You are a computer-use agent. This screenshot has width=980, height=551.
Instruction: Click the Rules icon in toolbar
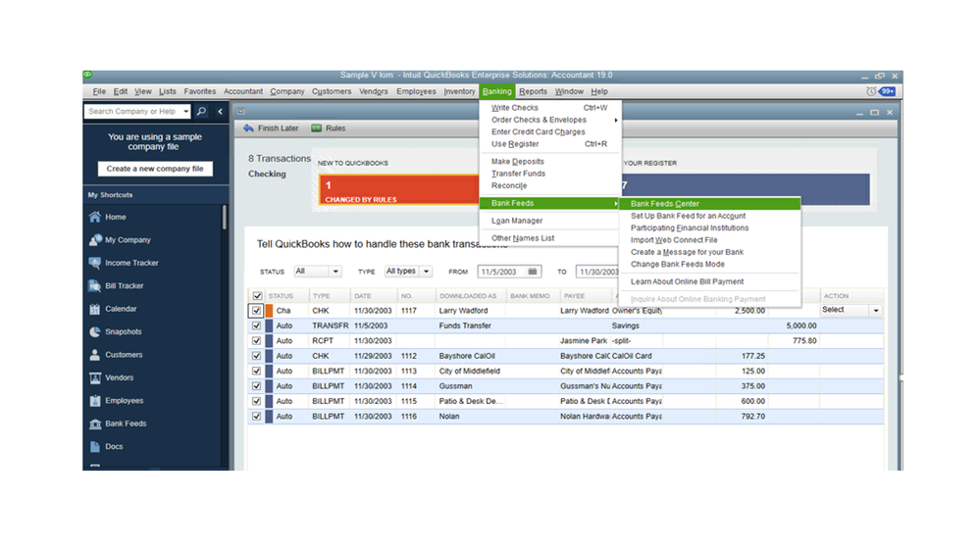point(316,128)
